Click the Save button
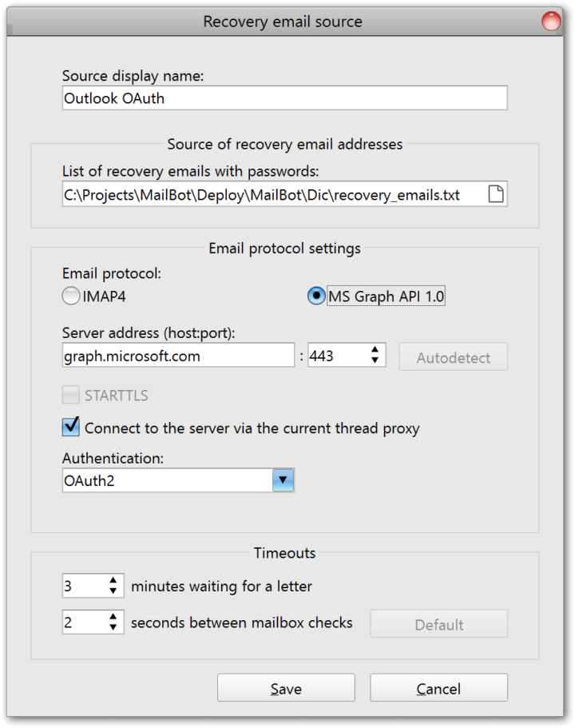Screen dimensions: 575x728 click(x=286, y=687)
